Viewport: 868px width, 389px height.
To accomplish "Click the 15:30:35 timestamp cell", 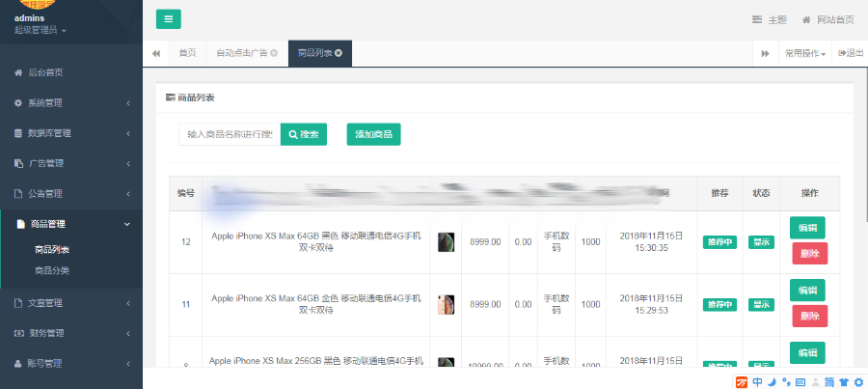I will coord(652,242).
